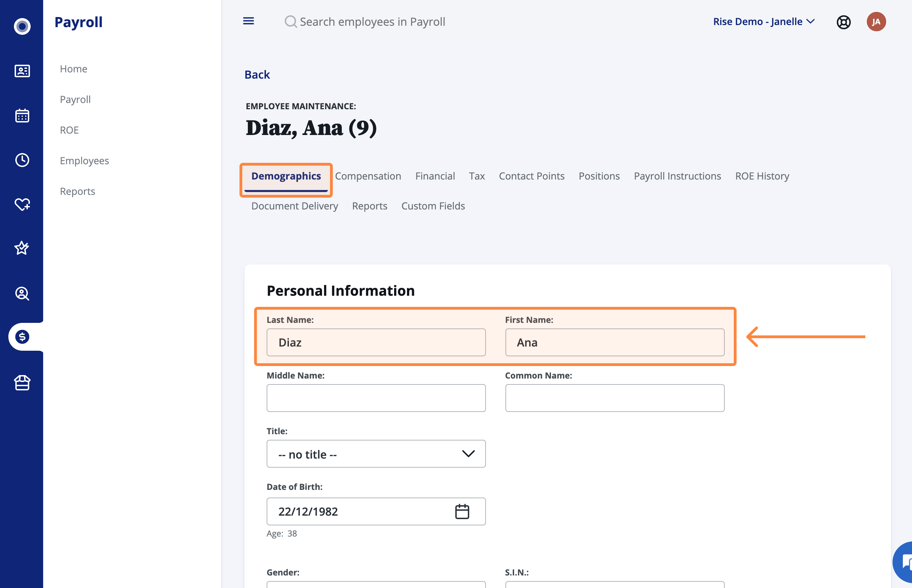
Task: Switch to the Positions tab
Action: [x=599, y=176]
